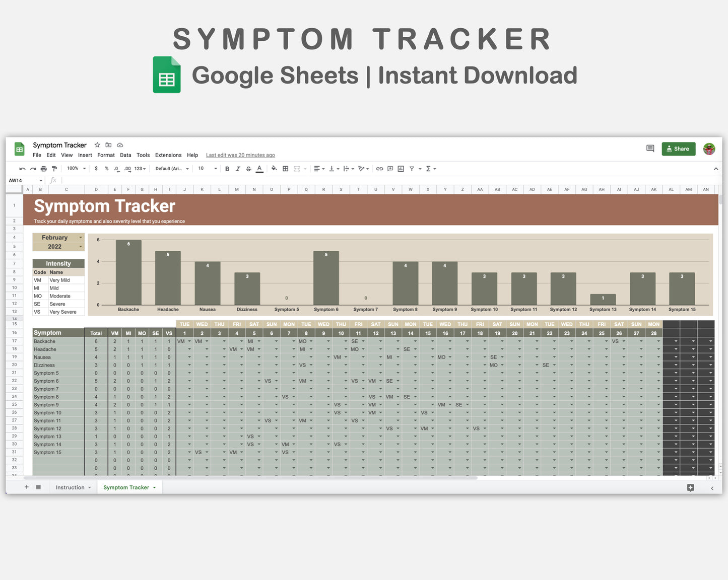
Task: Click the Paint format tool
Action: 54,169
